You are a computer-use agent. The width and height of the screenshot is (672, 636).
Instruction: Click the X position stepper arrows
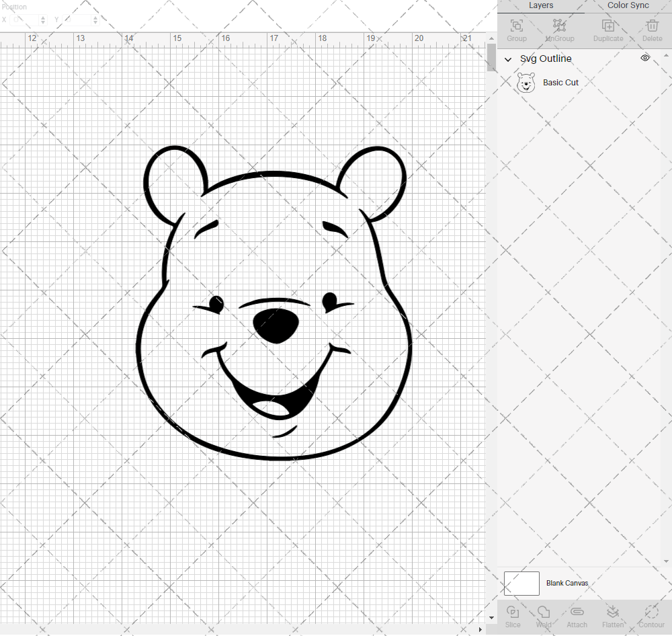click(x=43, y=19)
